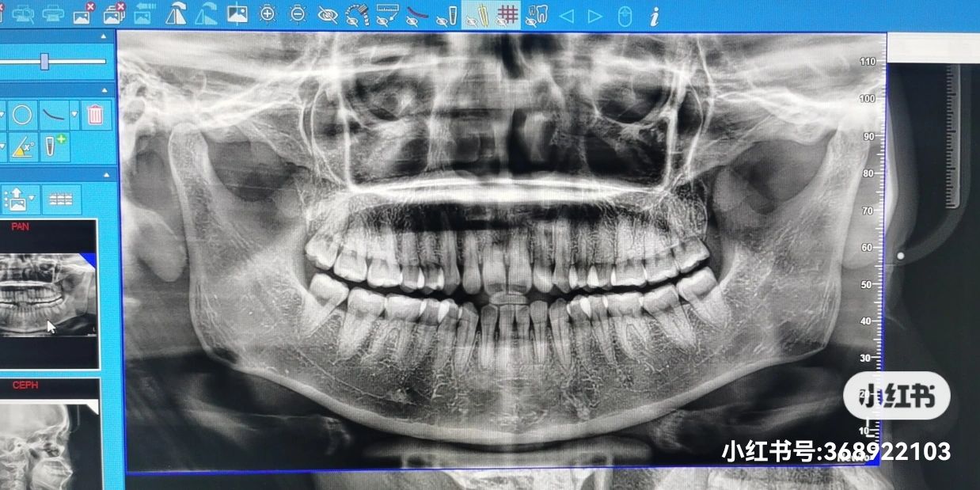The width and height of the screenshot is (980, 490).
Task: Toggle the ruler measurement visibility
Action: click(x=386, y=15)
